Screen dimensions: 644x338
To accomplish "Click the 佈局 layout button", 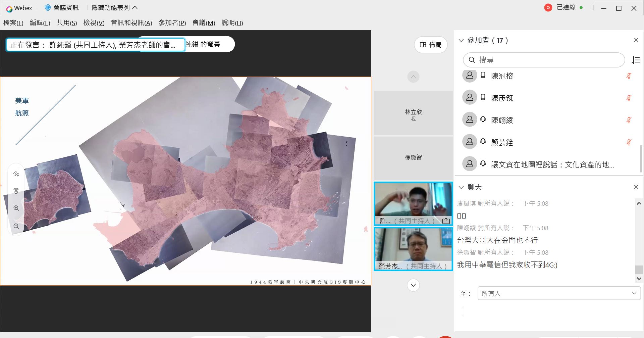I will [431, 45].
